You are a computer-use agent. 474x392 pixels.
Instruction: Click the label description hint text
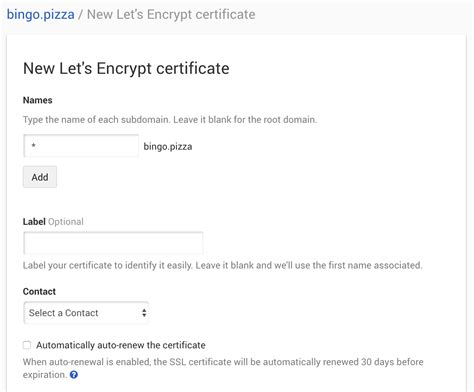(x=222, y=265)
